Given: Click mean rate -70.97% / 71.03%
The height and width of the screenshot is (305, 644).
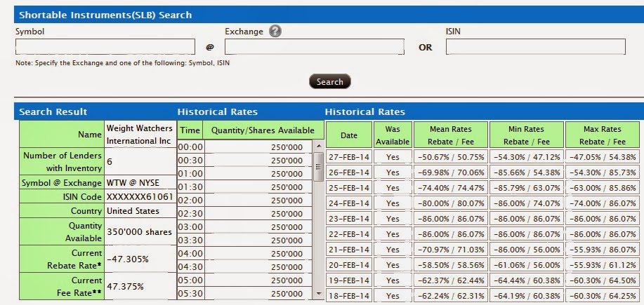Looking at the screenshot, I should point(451,249).
